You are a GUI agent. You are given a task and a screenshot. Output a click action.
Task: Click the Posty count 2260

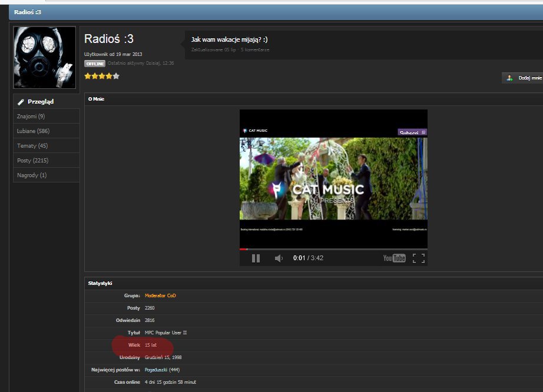(x=150, y=308)
